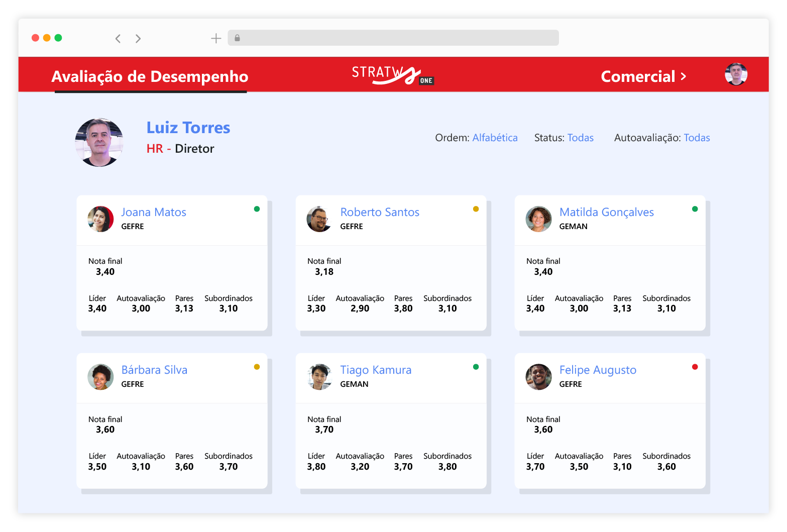Click Luiz Torres's large profile photo
This screenshot has height=532, width=787.
tap(98, 142)
